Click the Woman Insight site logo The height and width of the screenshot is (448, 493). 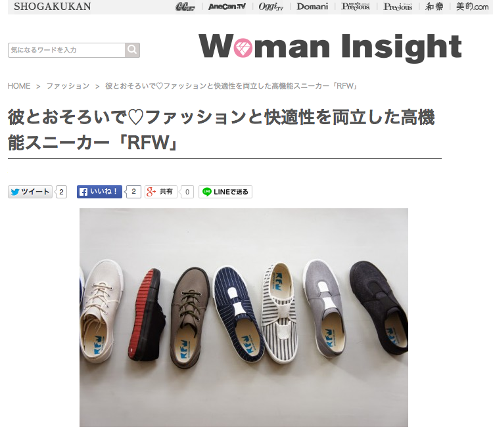point(330,47)
